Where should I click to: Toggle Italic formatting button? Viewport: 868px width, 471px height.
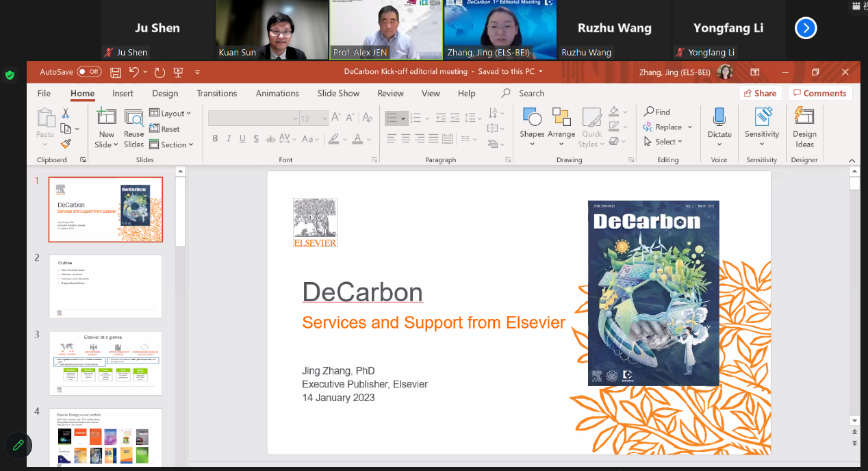coord(228,139)
